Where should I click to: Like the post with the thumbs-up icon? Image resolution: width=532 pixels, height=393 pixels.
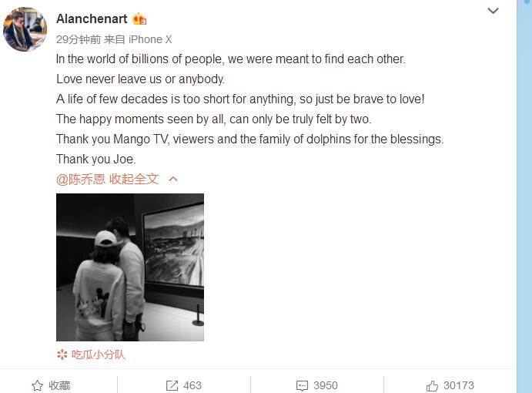[432, 385]
